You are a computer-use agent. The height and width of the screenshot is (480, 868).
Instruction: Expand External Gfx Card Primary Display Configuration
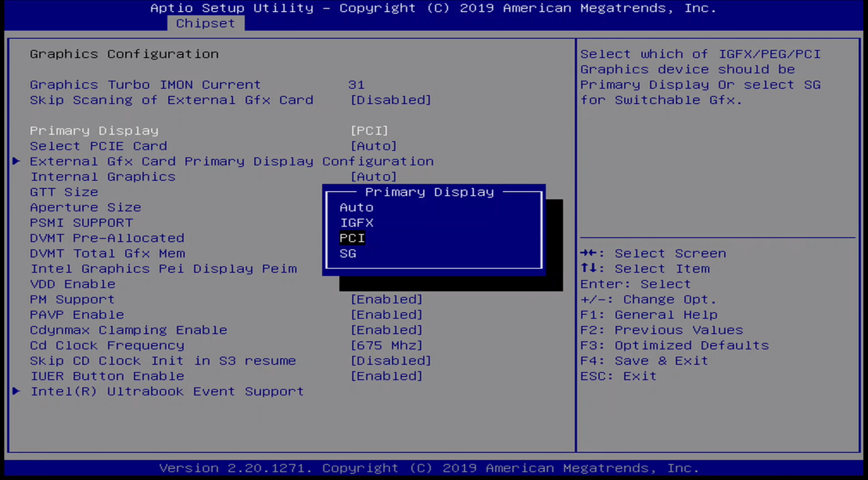tap(231, 161)
